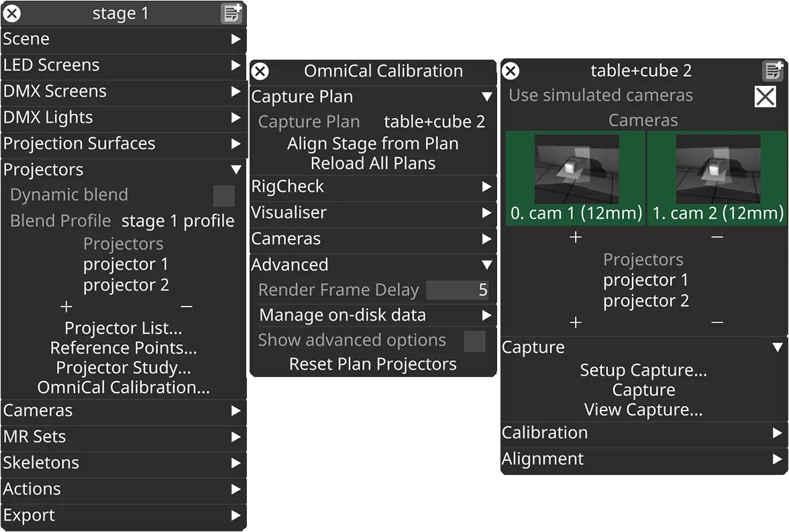
Task: Open the OmniCal Calibration... menu entry
Action: pyautogui.click(x=123, y=387)
